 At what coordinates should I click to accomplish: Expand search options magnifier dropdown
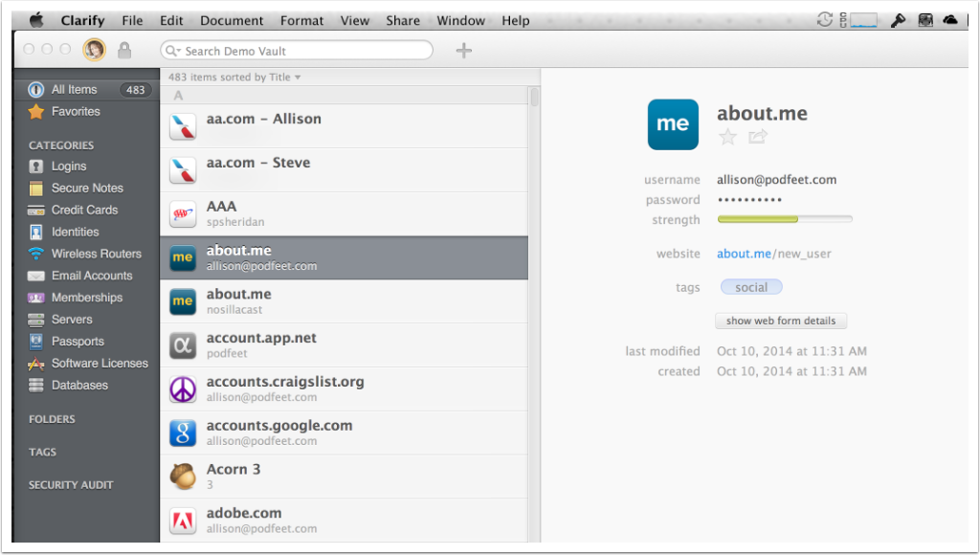173,51
